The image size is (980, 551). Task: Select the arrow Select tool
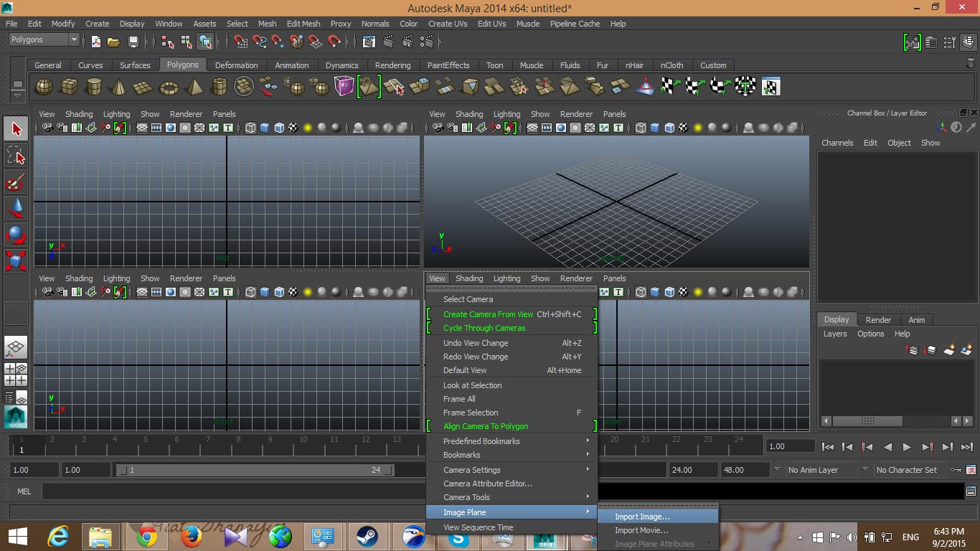(17, 129)
